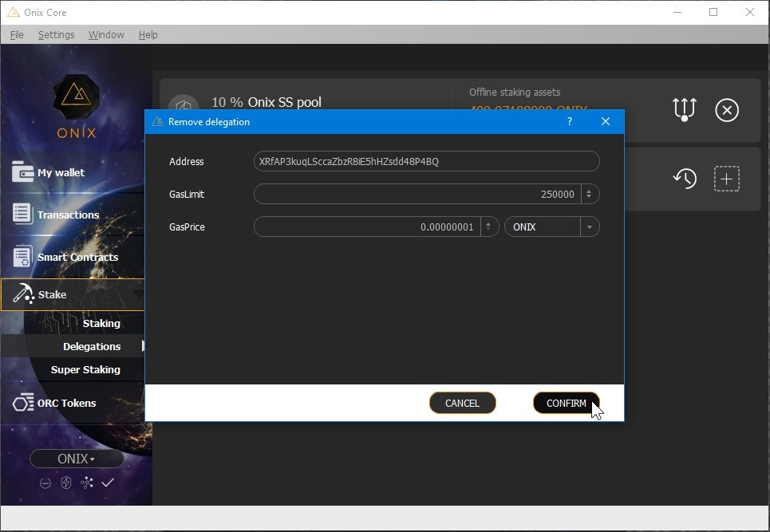The height and width of the screenshot is (532, 770).
Task: Click the "Address" label
Action: click(186, 161)
